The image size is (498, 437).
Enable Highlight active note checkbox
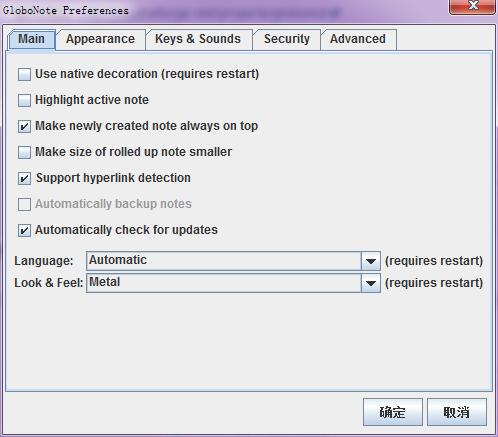[24, 100]
